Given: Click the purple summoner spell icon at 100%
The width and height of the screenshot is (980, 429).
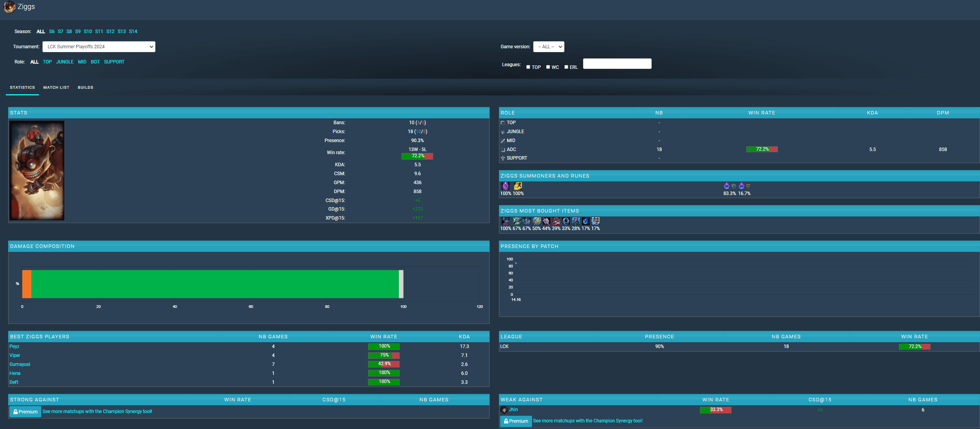Looking at the screenshot, I should coord(505,186).
